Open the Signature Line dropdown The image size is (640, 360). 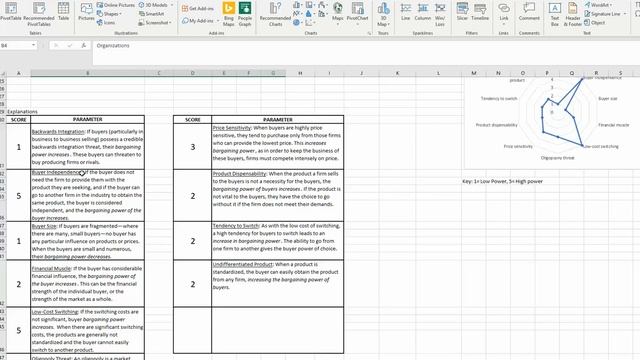[x=605, y=14]
